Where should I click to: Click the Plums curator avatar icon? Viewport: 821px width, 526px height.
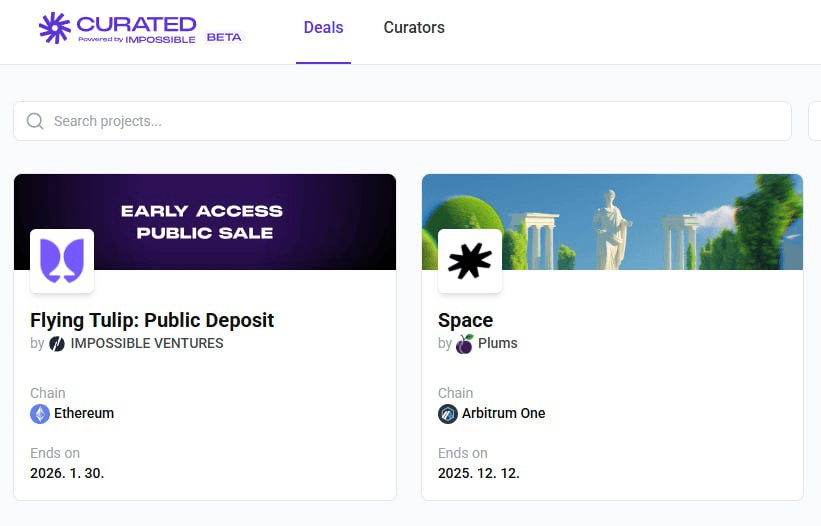point(465,344)
